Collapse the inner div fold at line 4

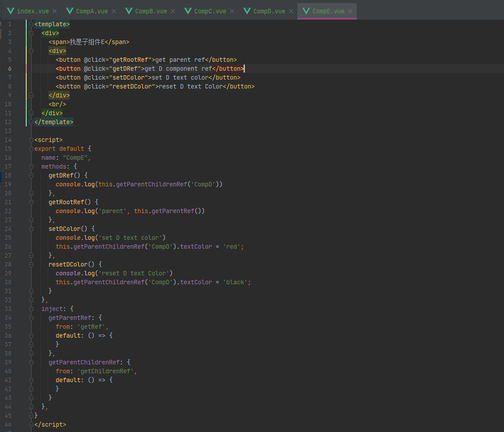click(x=31, y=51)
